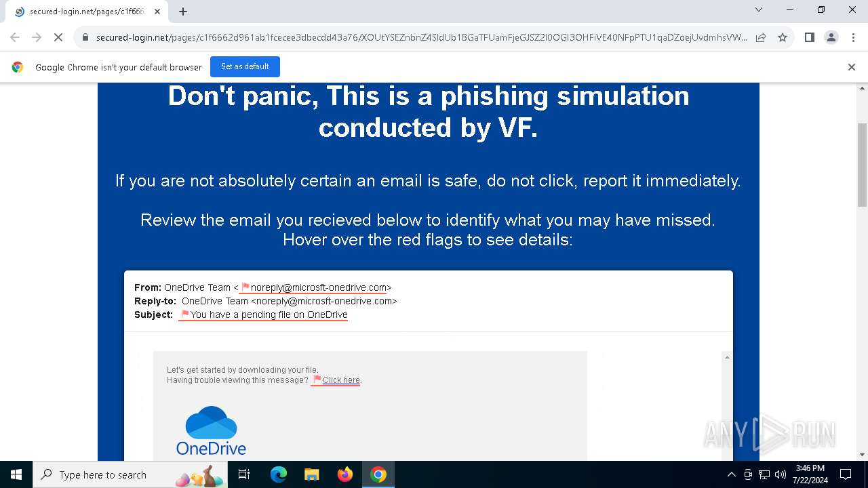Share this page icon
The height and width of the screenshot is (488, 868).
(x=761, y=37)
